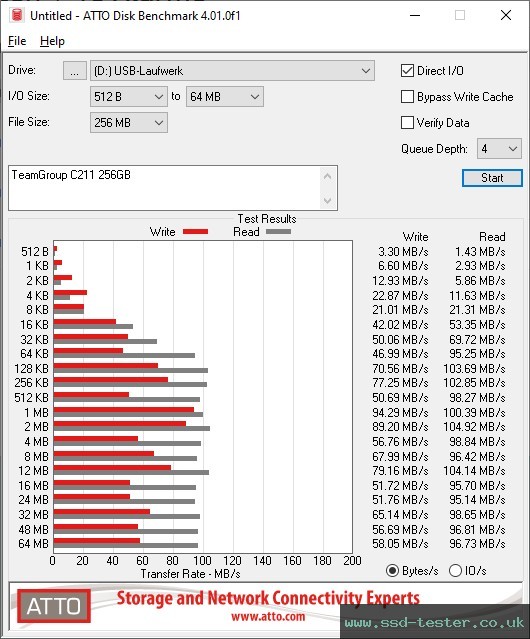This screenshot has height=639, width=530.
Task: Click the read value 104.92 MB/s
Action: pos(474,427)
